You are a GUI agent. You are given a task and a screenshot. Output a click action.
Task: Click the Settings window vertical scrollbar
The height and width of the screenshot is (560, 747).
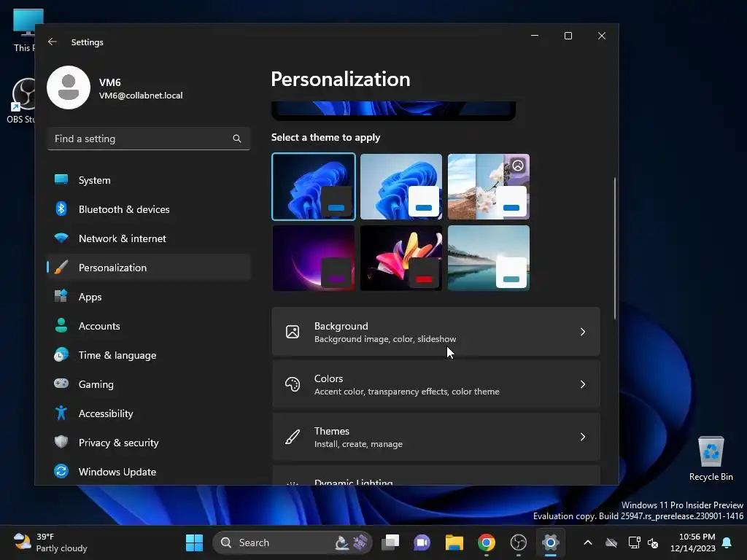click(x=614, y=248)
